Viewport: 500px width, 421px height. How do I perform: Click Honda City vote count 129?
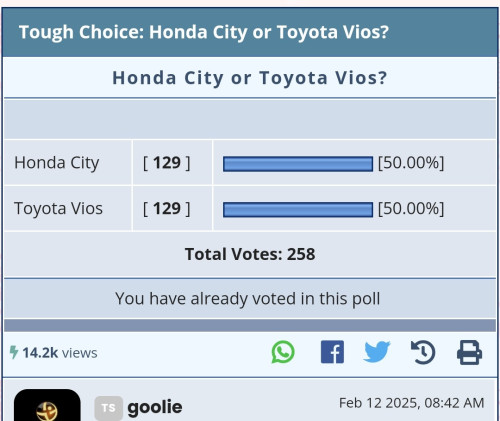pos(167,163)
